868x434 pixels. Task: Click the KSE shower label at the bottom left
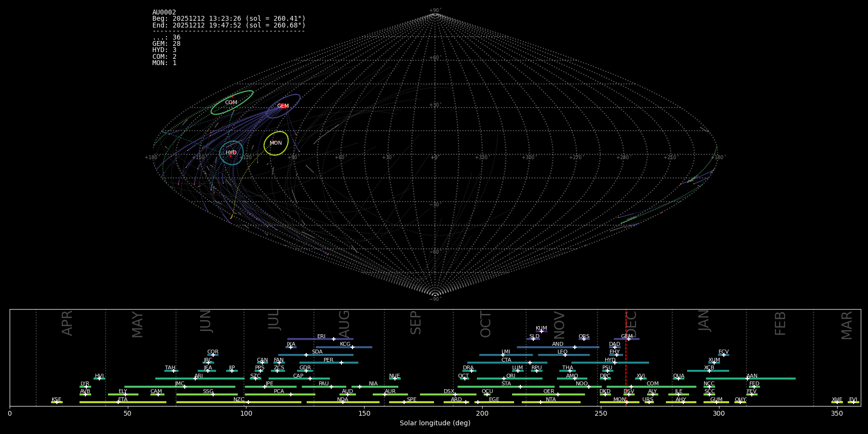56,400
